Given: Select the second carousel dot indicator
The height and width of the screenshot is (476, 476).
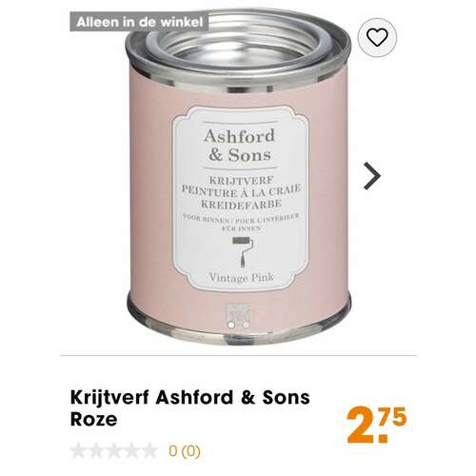Looking at the screenshot, I should [x=246, y=325].
